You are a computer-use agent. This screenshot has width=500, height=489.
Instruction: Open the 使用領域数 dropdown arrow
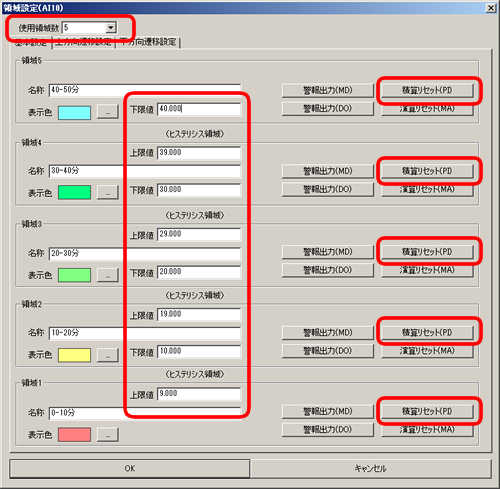[x=111, y=28]
